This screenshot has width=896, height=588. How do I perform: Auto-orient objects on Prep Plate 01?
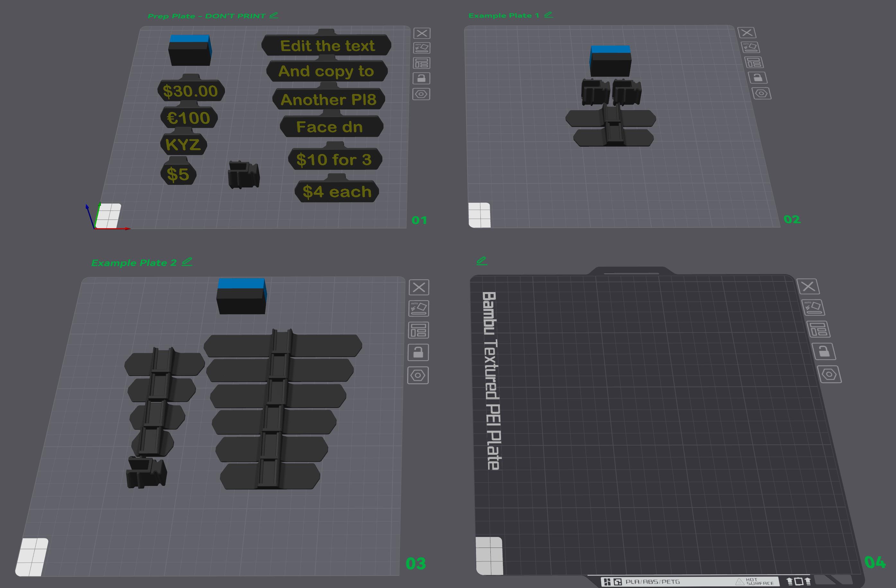[422, 48]
